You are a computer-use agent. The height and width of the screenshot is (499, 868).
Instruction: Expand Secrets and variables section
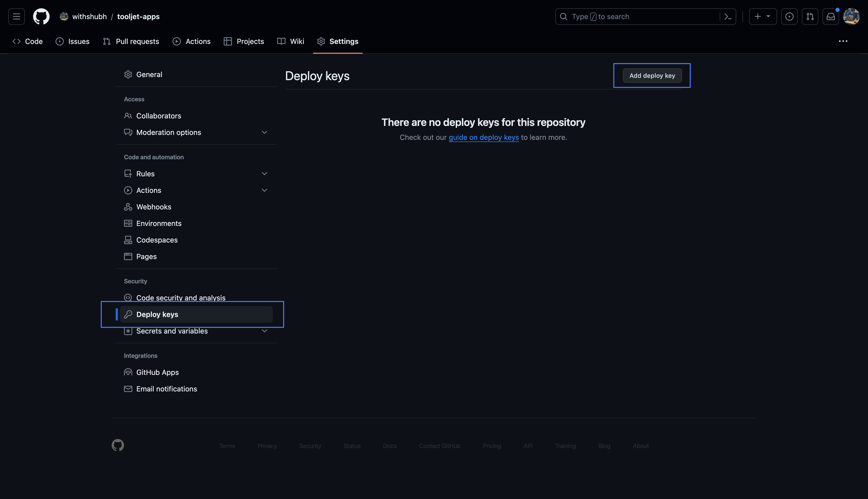(264, 331)
